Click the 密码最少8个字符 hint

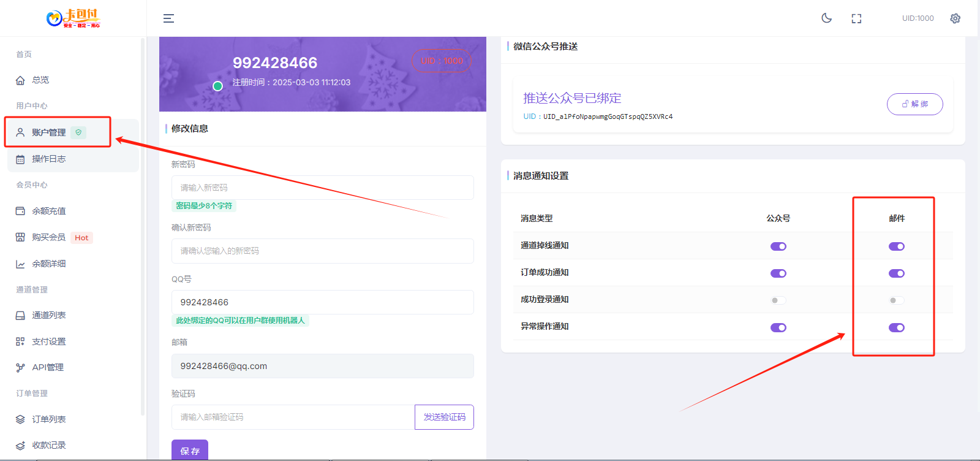tap(204, 206)
